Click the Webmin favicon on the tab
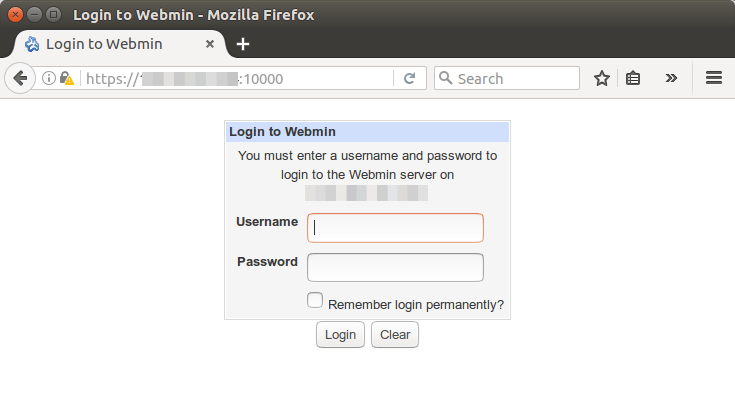The height and width of the screenshot is (408, 735). click(32, 44)
